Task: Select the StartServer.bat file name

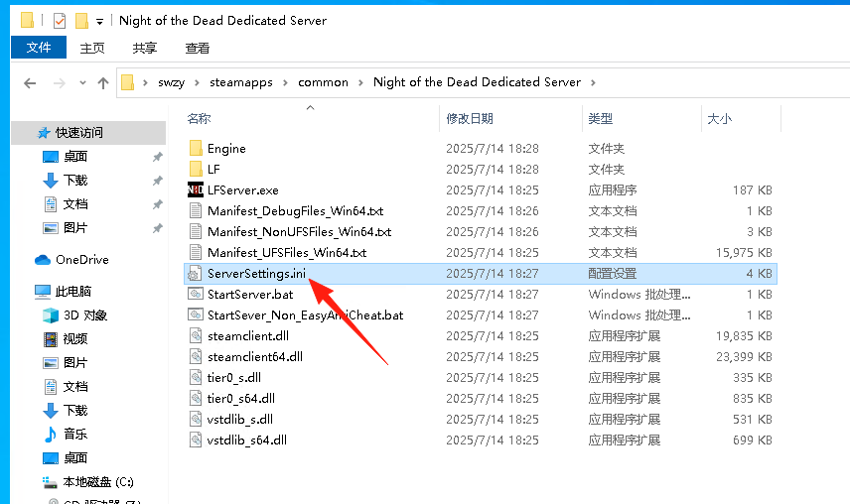Action: click(250, 294)
